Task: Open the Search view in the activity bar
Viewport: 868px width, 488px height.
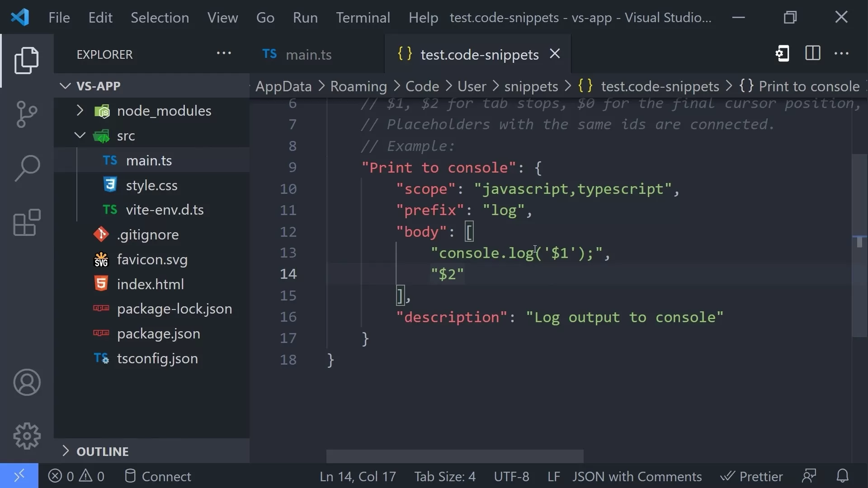Action: [x=27, y=168]
